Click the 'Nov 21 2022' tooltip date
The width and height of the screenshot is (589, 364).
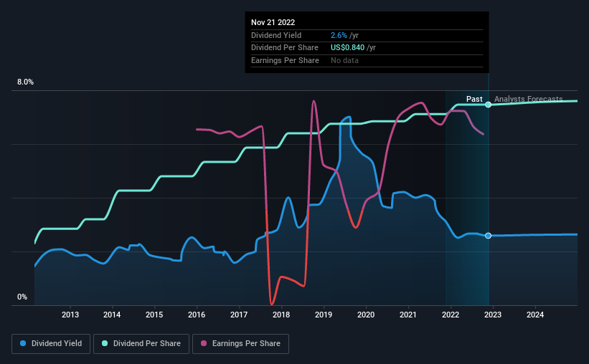[273, 22]
